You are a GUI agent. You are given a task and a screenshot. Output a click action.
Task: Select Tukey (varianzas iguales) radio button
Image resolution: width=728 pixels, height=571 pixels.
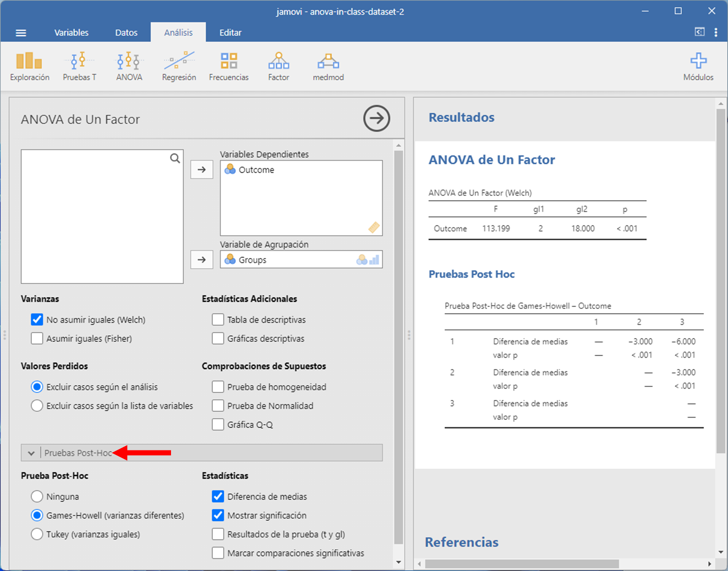click(37, 534)
